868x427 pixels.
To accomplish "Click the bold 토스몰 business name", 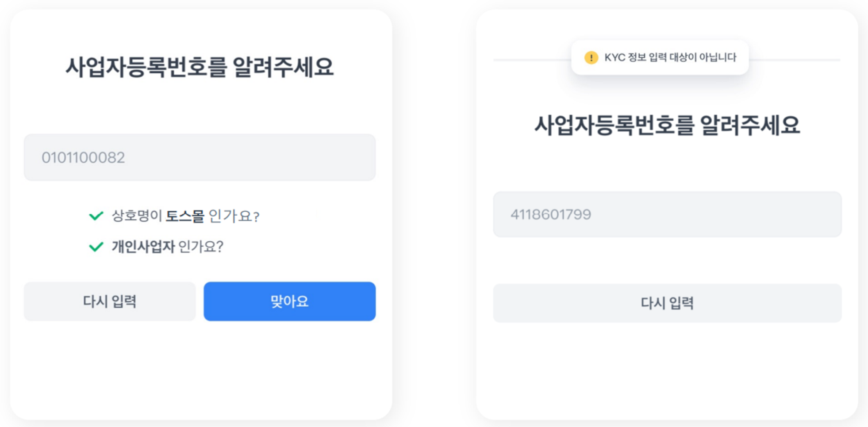I will coord(185,216).
